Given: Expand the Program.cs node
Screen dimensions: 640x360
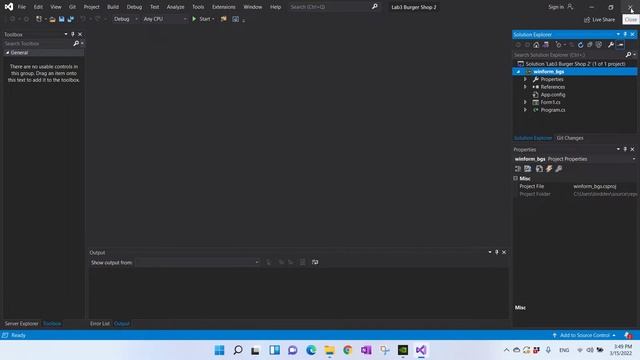Looking at the screenshot, I should (525, 110).
